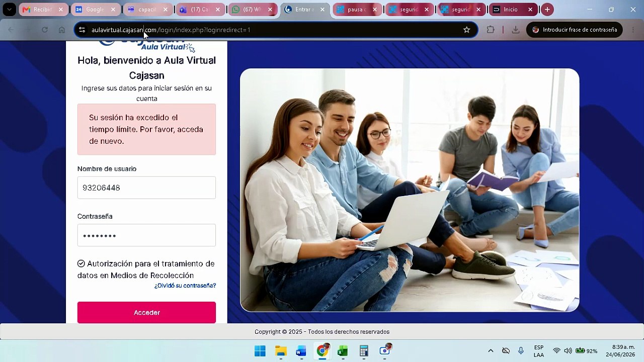Close the Google Calendar tab
Image resolution: width=644 pixels, height=362 pixels.
pos(113,10)
